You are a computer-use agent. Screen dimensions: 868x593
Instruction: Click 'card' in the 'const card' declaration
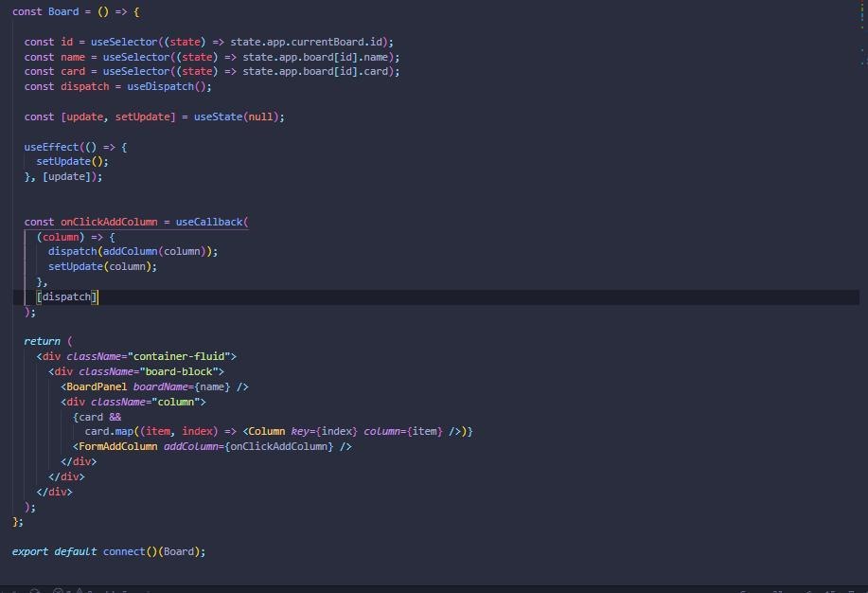click(73, 71)
